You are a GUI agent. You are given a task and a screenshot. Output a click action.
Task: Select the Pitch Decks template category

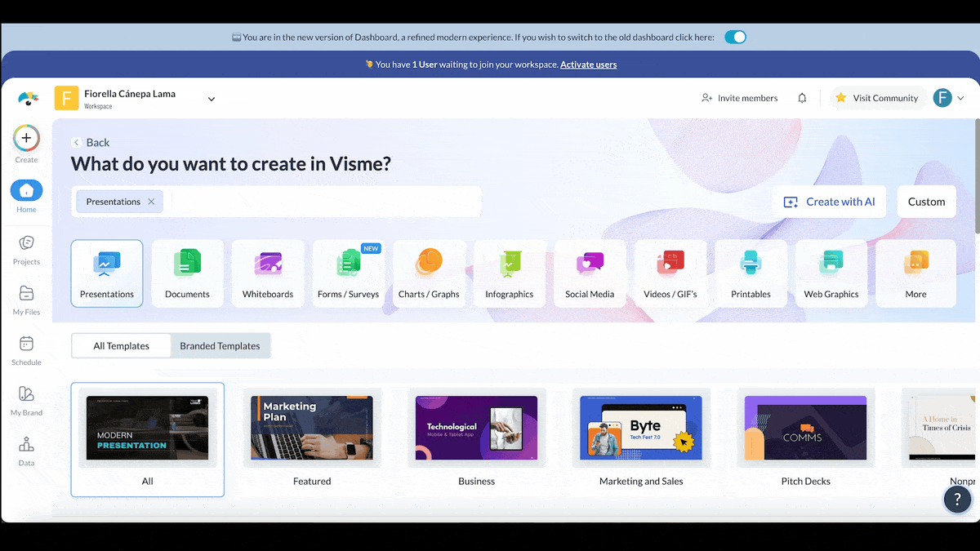pos(805,439)
